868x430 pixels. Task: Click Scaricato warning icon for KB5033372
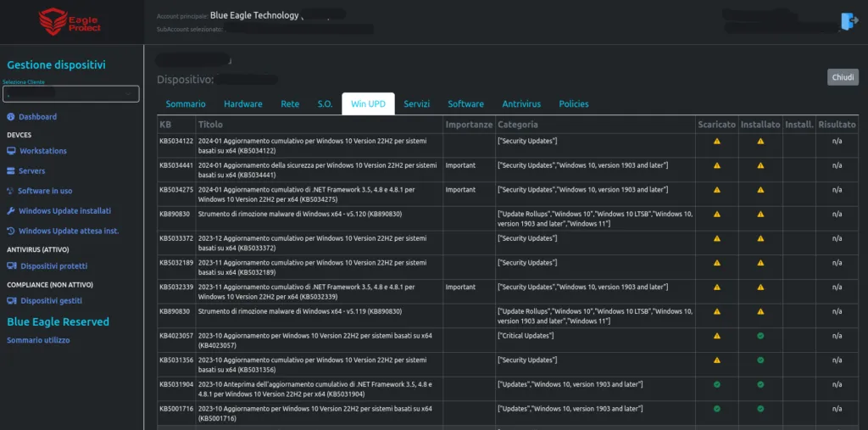pos(717,238)
